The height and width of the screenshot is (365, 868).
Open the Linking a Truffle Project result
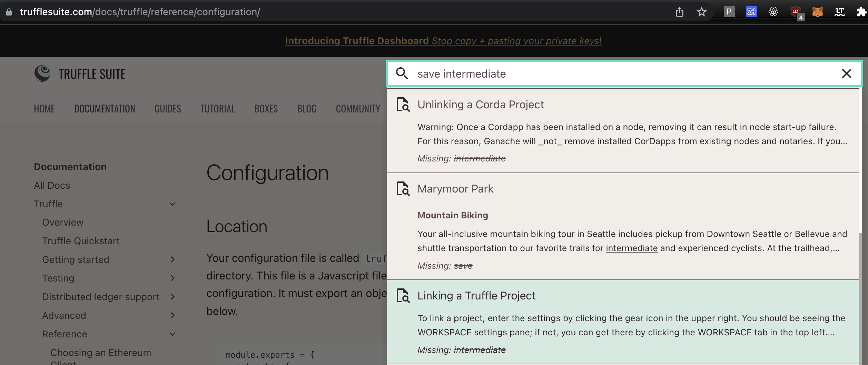pos(476,296)
